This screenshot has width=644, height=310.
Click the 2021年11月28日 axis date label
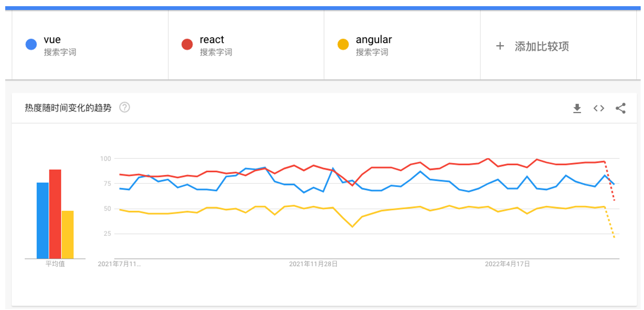[313, 263]
